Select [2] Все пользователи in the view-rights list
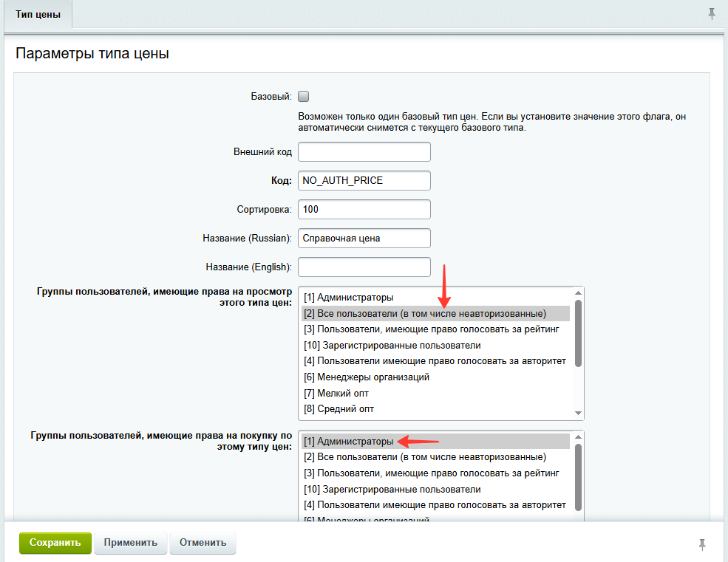 [x=435, y=314]
